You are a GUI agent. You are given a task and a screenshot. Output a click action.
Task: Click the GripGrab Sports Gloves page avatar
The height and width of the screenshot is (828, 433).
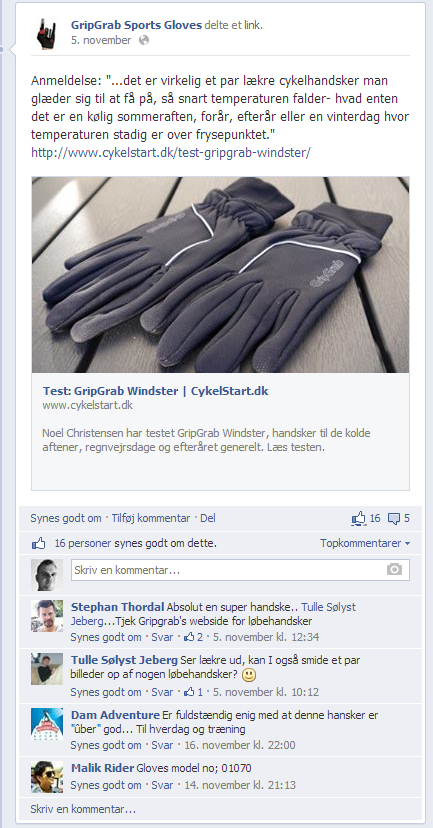pos(46,33)
